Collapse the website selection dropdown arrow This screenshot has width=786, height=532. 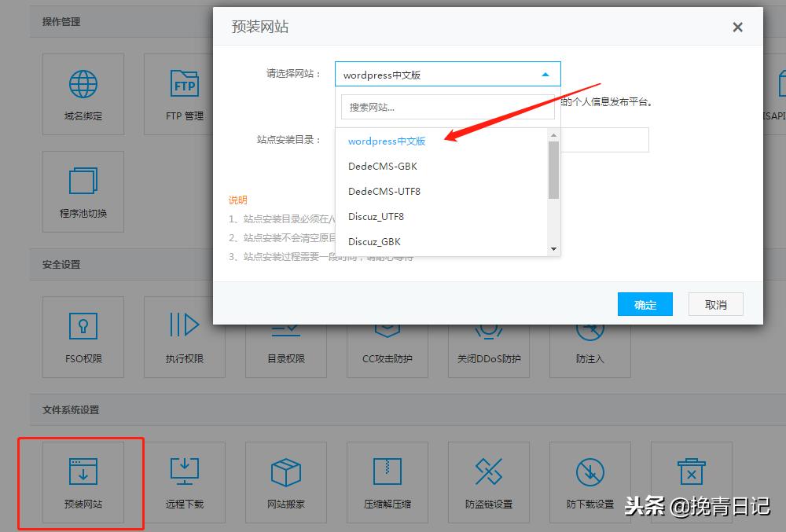[x=545, y=73]
